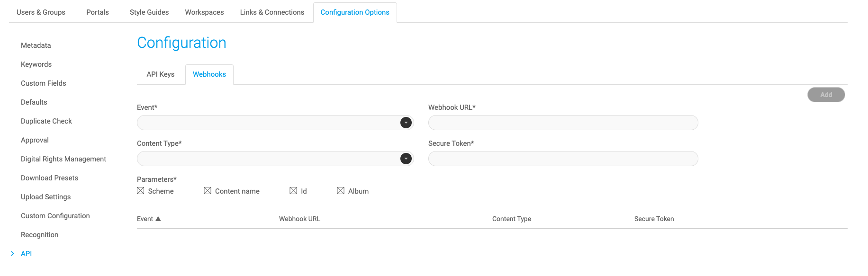Image resolution: width=868 pixels, height=276 pixels.
Task: Open the Event dropdown arrow
Action: pos(406,123)
